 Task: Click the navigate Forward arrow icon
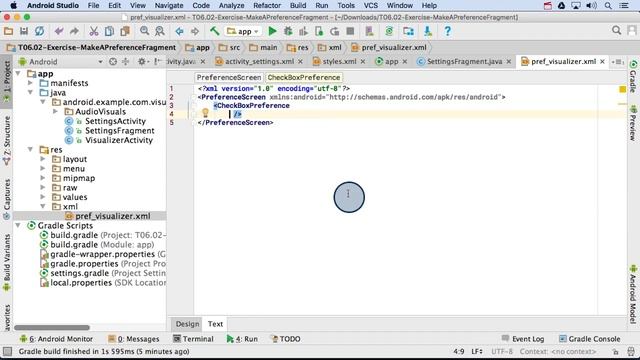pyautogui.click(x=195, y=31)
